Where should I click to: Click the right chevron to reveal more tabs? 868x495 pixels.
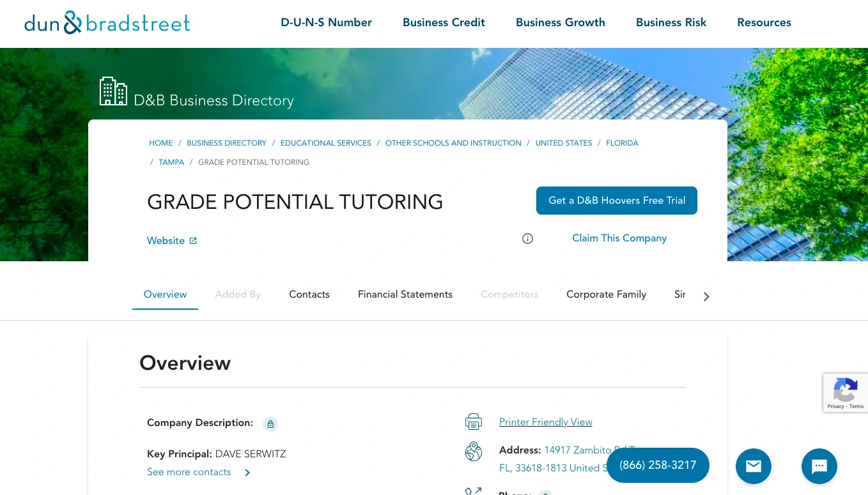pyautogui.click(x=706, y=296)
